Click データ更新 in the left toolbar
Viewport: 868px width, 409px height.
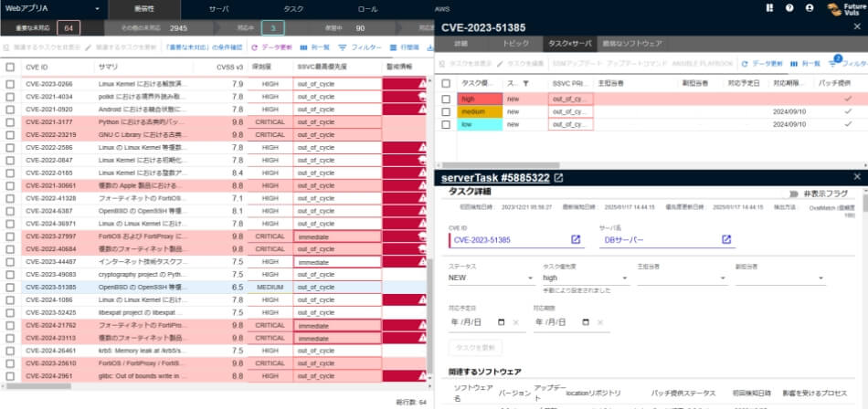(x=277, y=47)
